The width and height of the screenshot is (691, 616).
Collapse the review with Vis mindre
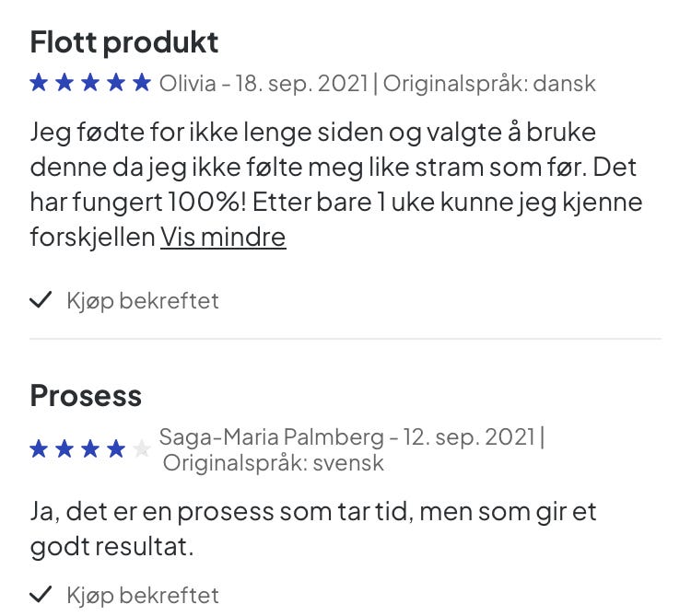(223, 238)
